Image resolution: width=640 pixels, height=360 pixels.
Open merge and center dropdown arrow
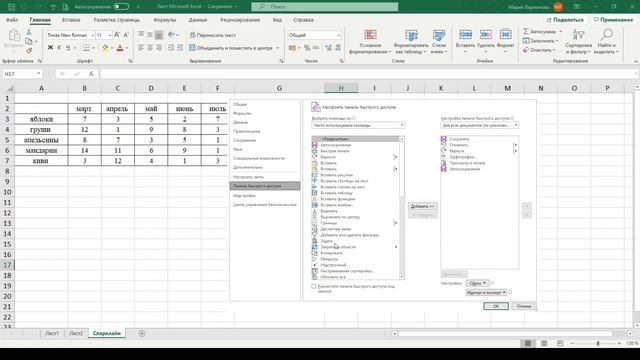[x=278, y=48]
